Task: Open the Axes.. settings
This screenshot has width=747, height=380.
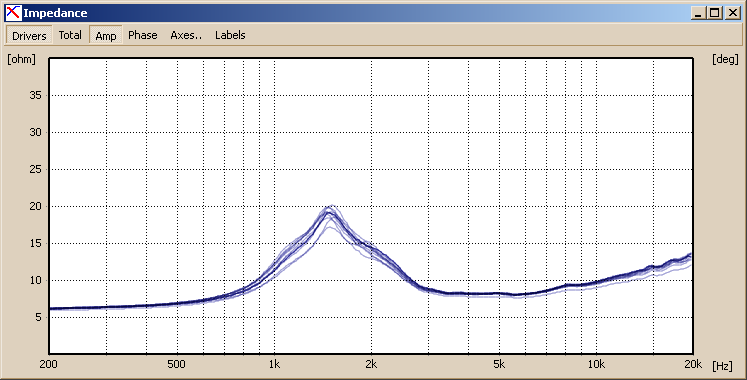Action: click(186, 35)
